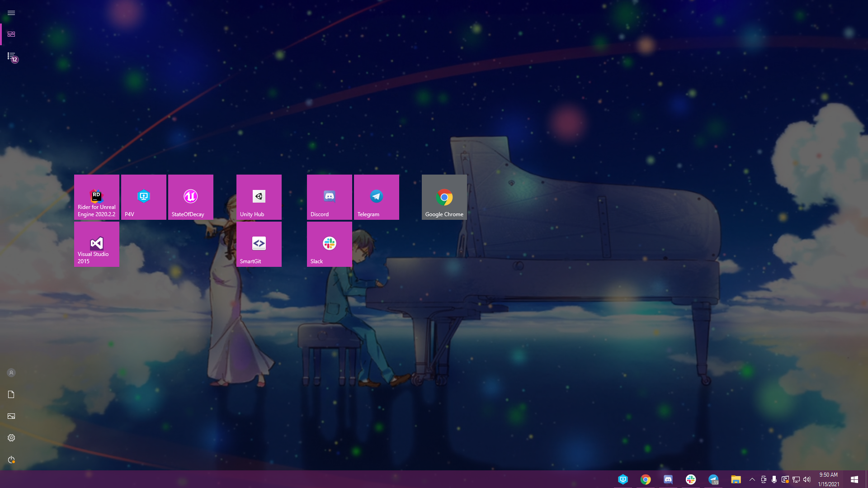868x488 pixels.
Task: Open the StateOfDecay Unreal tile
Action: [190, 197]
